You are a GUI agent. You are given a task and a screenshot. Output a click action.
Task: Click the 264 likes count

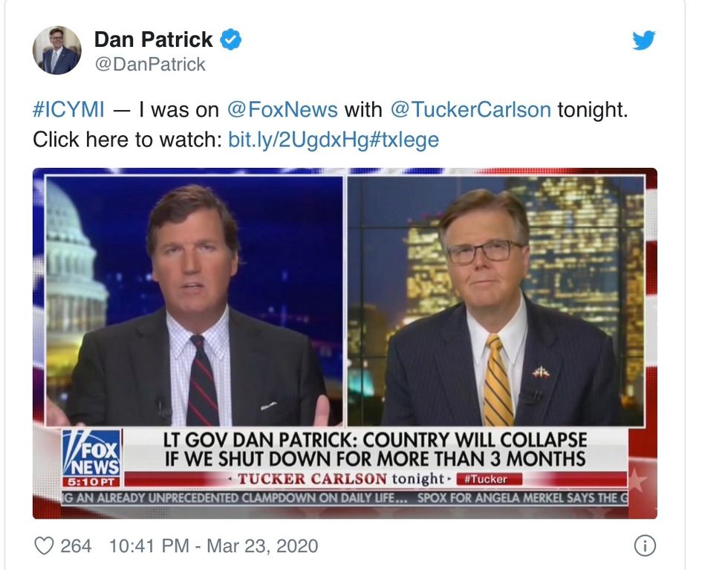[76, 545]
